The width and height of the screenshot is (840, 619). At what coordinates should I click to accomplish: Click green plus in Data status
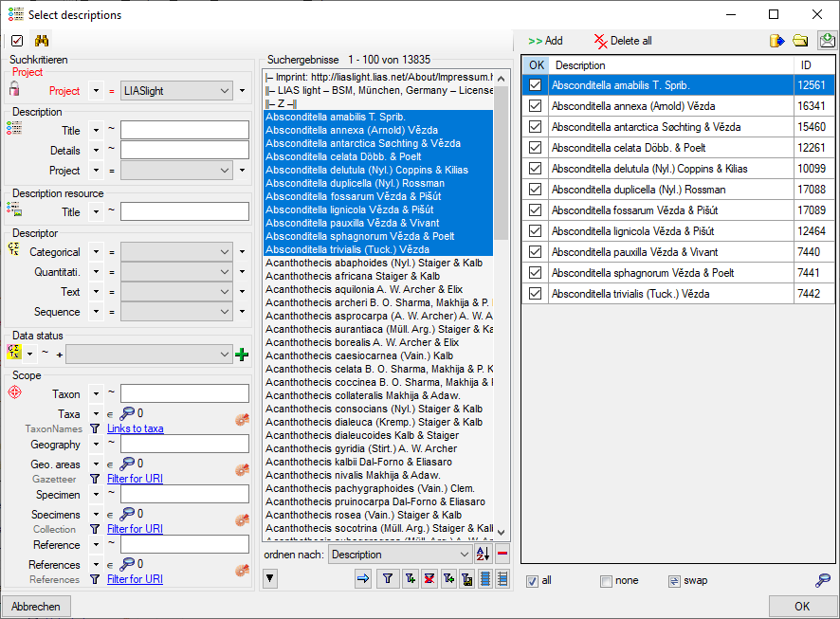pos(242,354)
